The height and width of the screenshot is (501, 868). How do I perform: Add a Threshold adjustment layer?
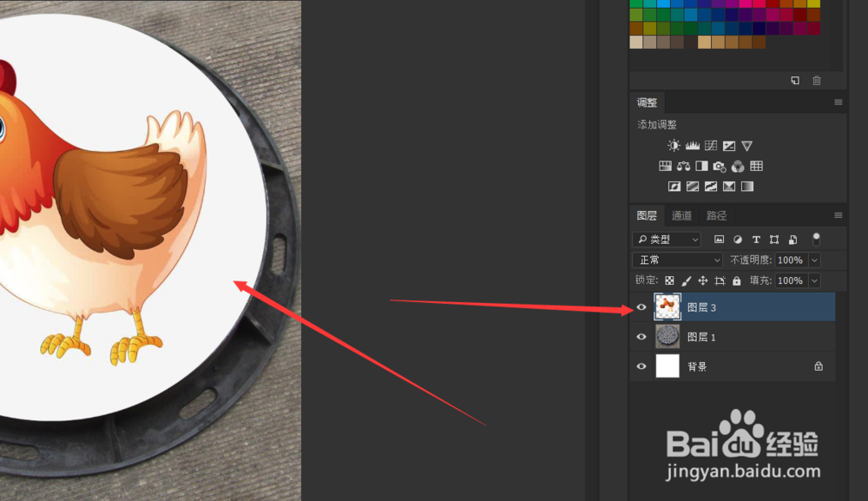point(711,187)
